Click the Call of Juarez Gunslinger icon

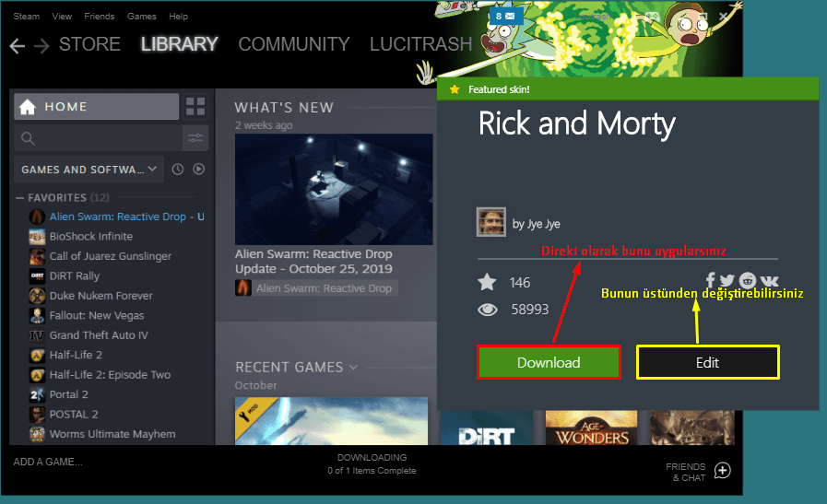36,256
